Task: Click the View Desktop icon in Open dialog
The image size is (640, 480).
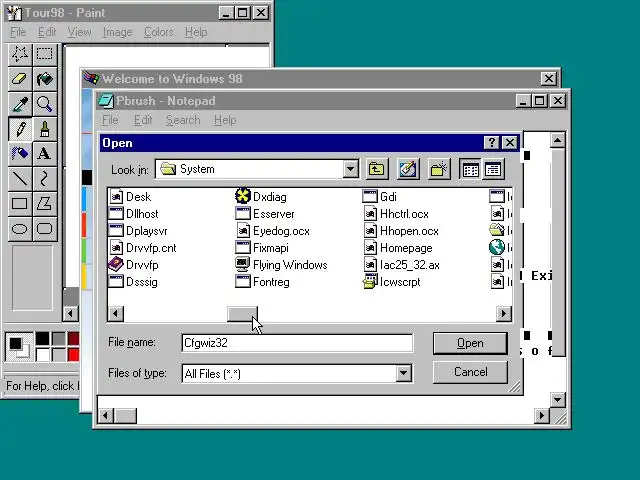Action: coord(408,169)
